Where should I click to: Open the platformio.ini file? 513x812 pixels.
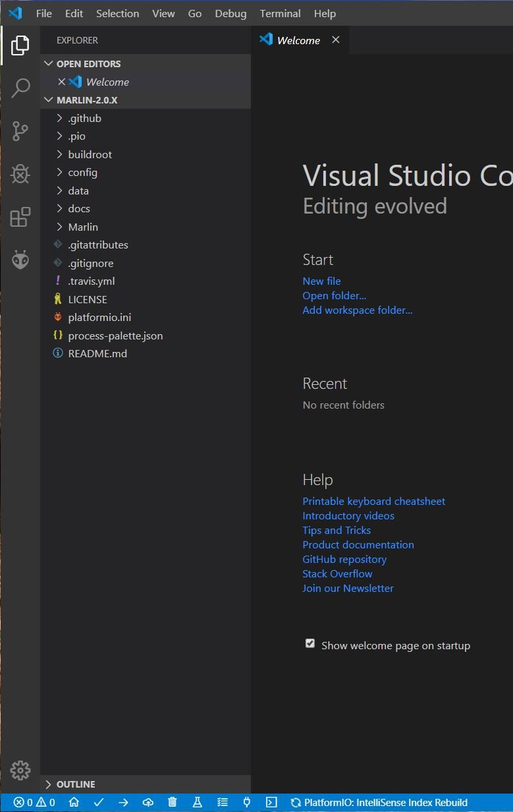tap(146, 317)
